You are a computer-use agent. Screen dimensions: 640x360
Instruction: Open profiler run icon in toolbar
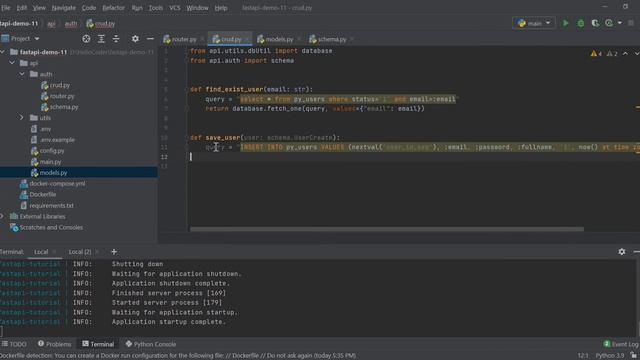click(x=609, y=23)
